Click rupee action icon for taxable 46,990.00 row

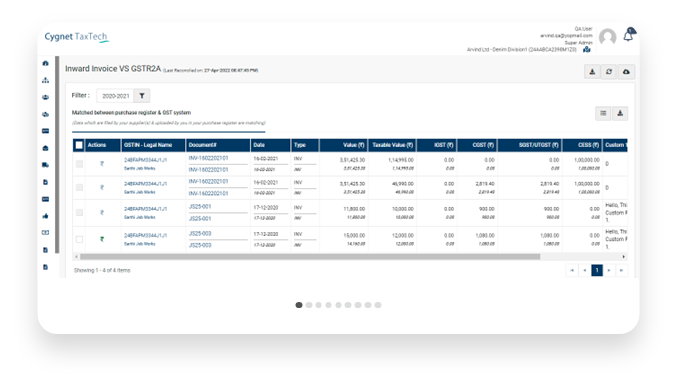(102, 187)
